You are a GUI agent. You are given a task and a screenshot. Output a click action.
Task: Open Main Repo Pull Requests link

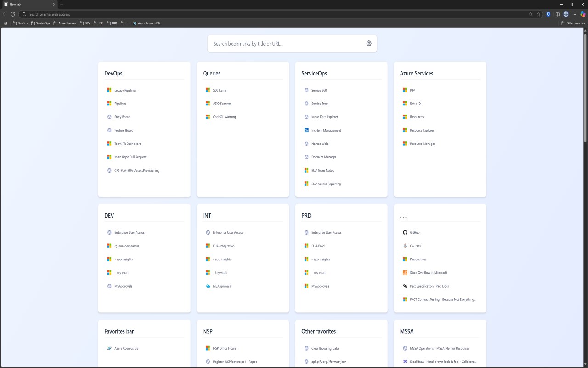[x=131, y=157]
